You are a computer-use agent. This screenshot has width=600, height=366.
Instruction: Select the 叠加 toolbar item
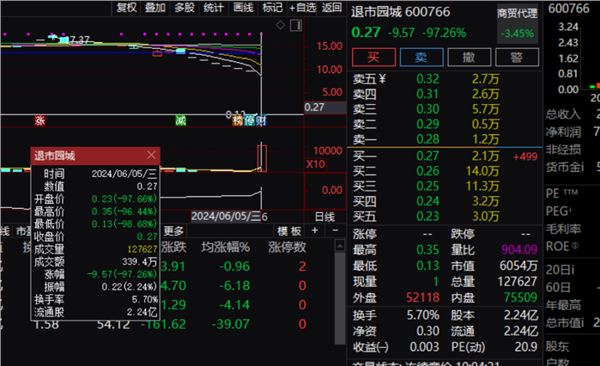click(155, 7)
